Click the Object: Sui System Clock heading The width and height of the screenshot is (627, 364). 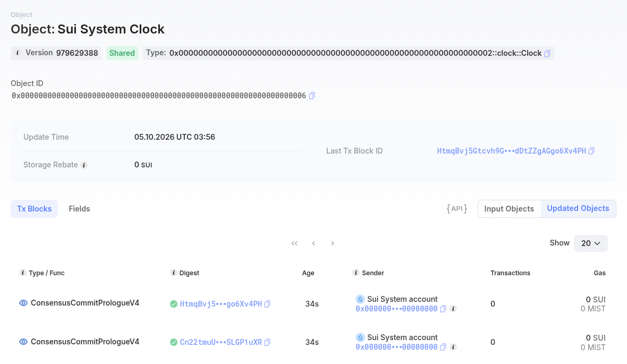tap(88, 29)
